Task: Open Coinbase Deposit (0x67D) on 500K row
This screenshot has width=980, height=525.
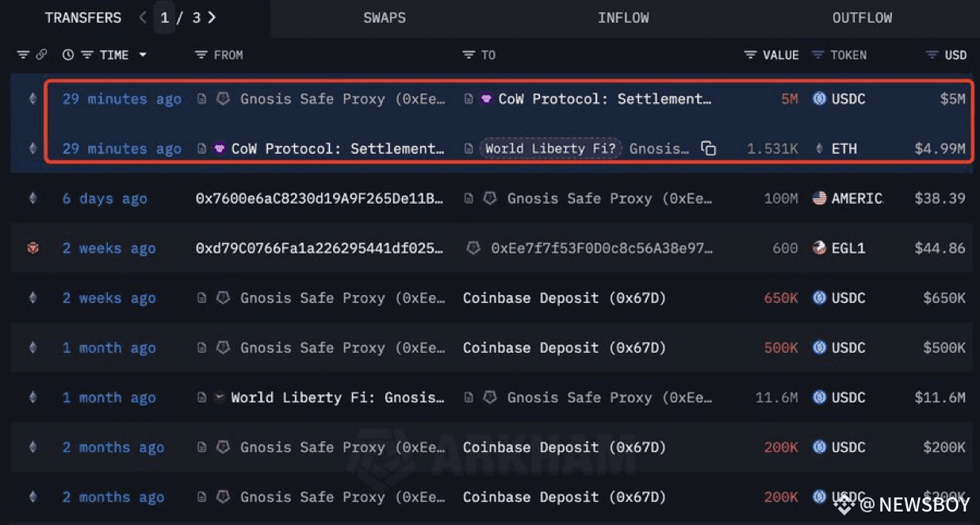Action: (x=565, y=347)
